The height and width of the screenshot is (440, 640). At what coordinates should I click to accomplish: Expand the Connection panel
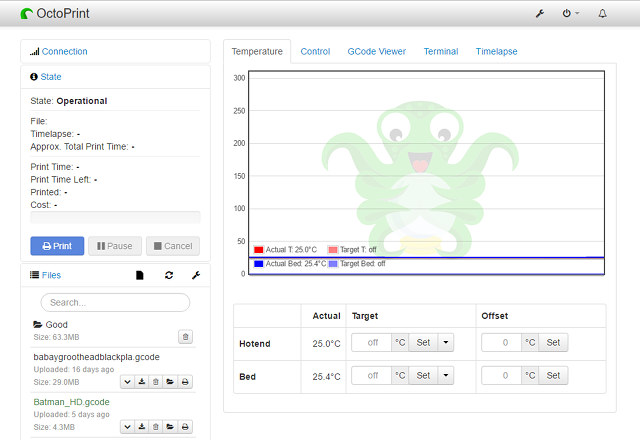click(x=64, y=51)
